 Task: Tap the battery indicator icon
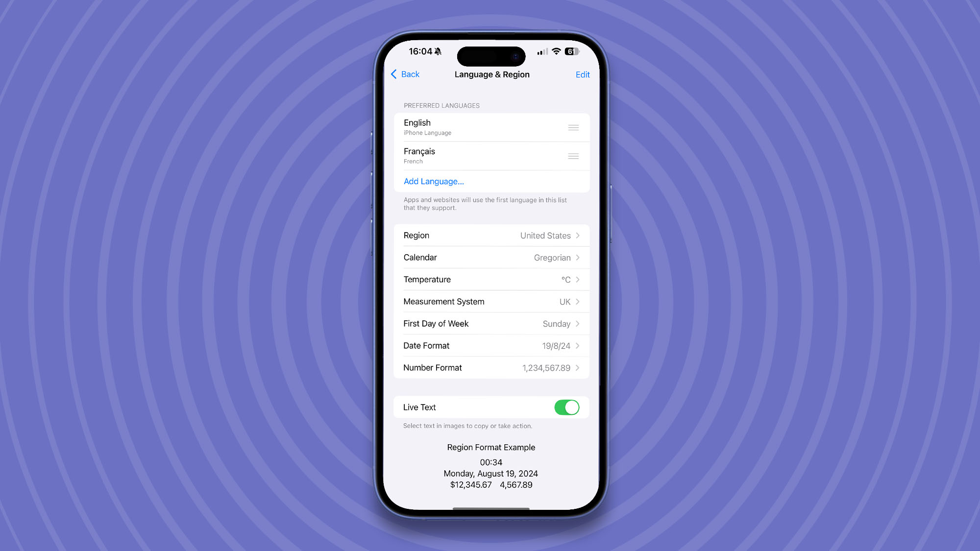click(x=571, y=51)
